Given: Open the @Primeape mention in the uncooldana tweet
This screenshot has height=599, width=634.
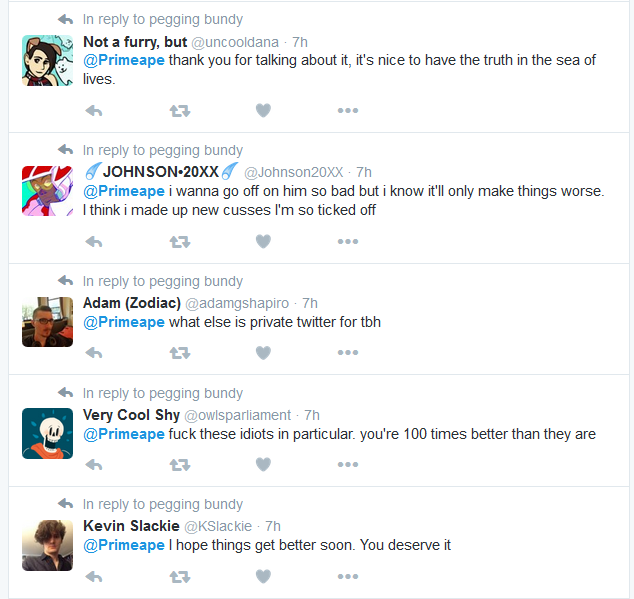Looking at the screenshot, I should [124, 60].
